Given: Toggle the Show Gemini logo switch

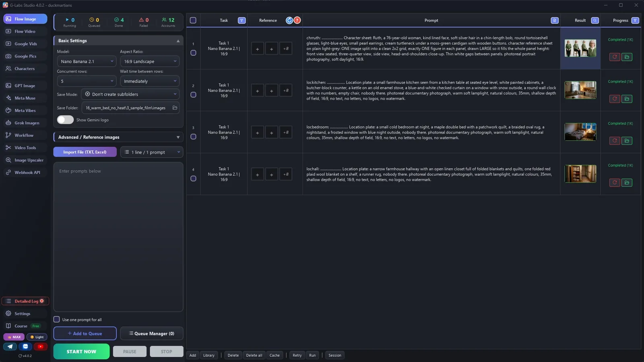Looking at the screenshot, I should point(65,120).
